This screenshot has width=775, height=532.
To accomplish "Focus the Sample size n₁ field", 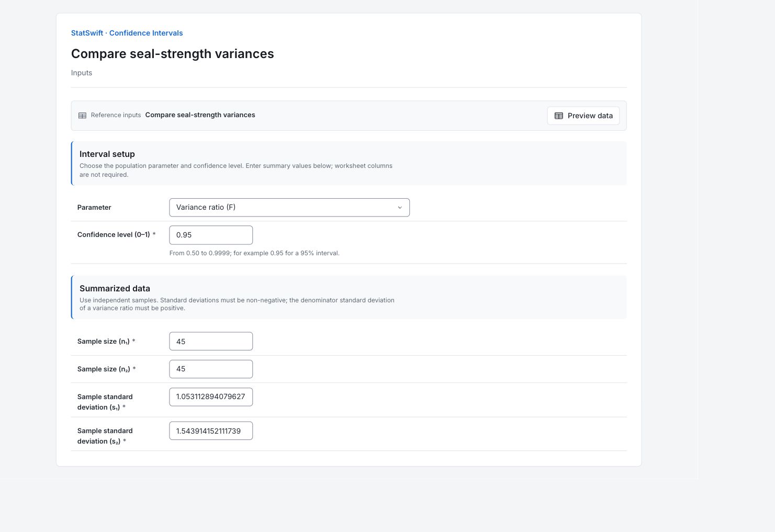I will (x=211, y=342).
